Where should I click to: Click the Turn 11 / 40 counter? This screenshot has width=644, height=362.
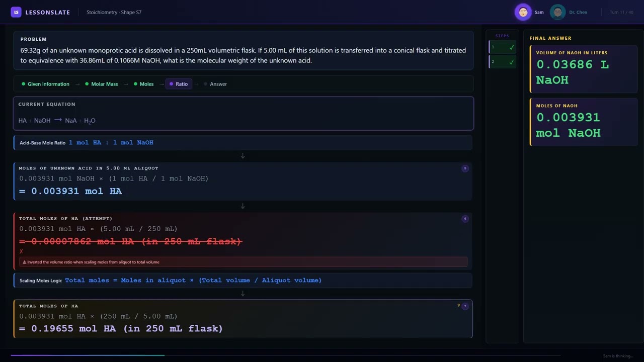point(621,12)
